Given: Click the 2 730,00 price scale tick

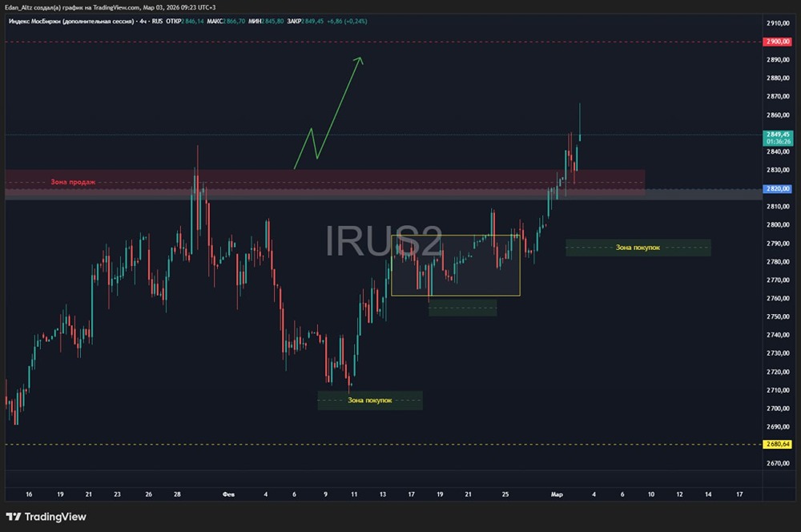Looking at the screenshot, I should (778, 353).
